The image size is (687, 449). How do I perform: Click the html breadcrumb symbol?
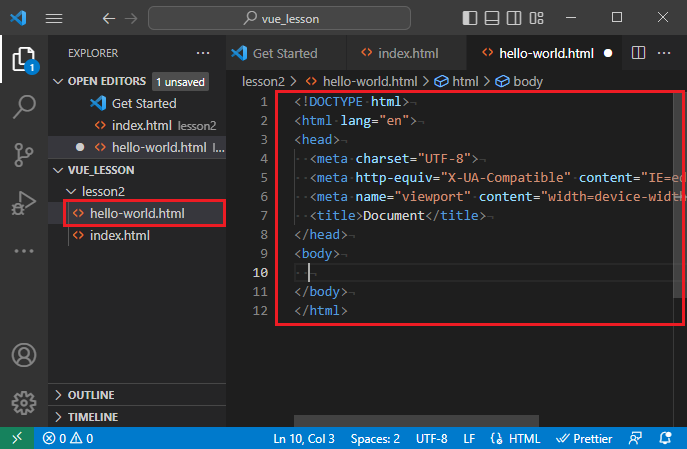tap(457, 81)
